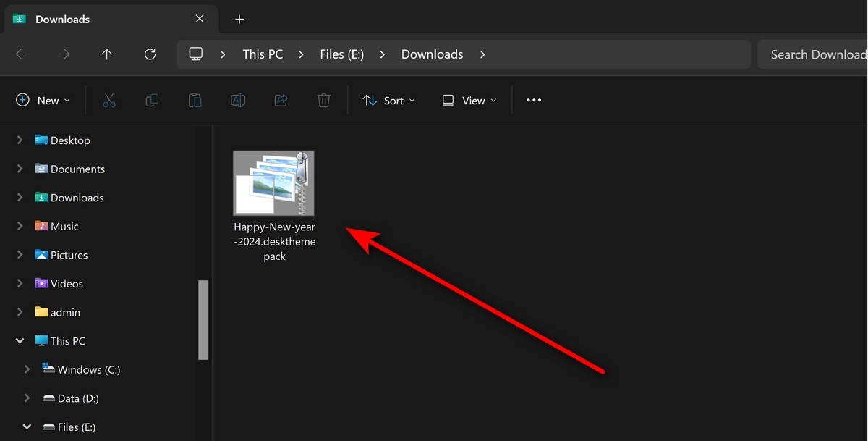Click Downloads in the address bar
Viewport: 868px width, 441px height.
[x=432, y=54]
